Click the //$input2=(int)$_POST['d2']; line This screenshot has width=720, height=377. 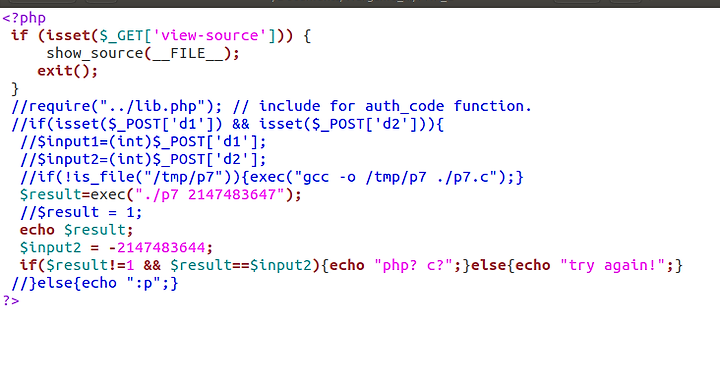click(x=143, y=159)
